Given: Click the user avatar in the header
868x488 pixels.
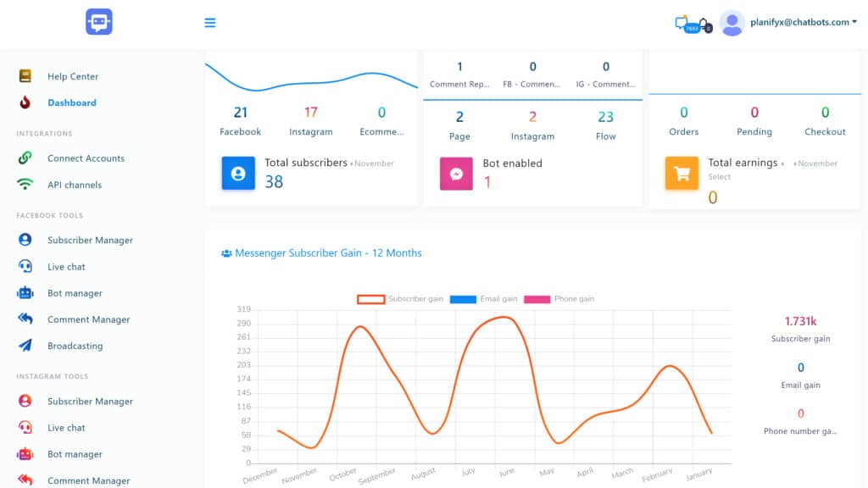Looking at the screenshot, I should (x=732, y=23).
